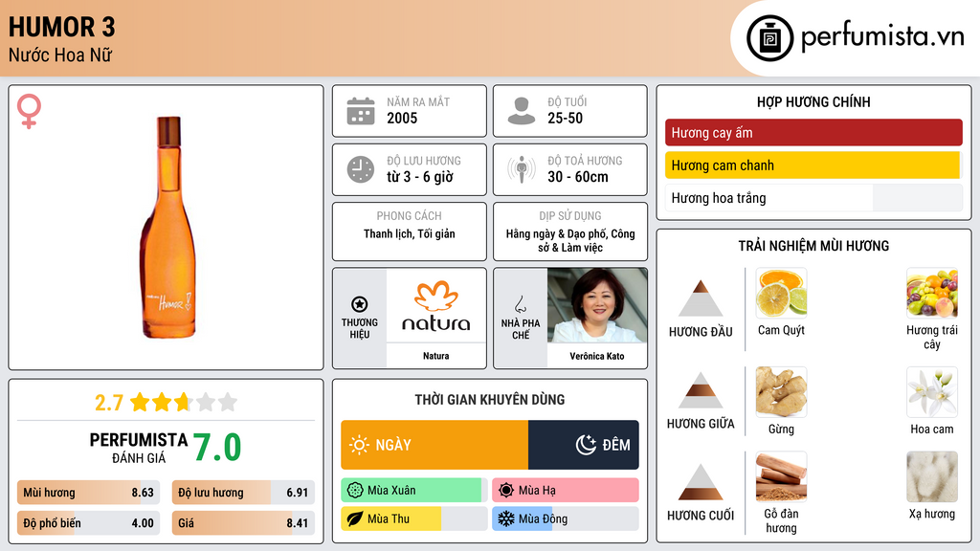Click the Hương giữa pyramid icon
The image size is (980, 551).
click(701, 390)
